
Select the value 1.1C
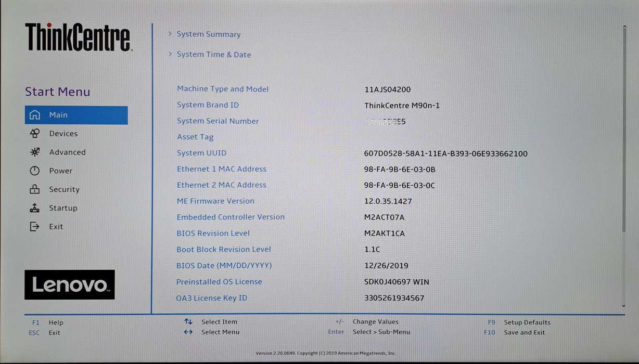click(x=372, y=250)
